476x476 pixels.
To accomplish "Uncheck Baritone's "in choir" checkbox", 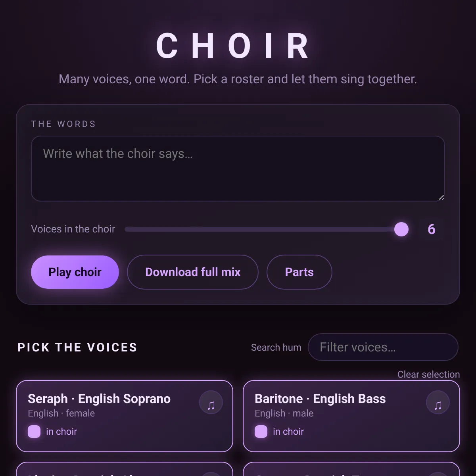I will point(261,432).
